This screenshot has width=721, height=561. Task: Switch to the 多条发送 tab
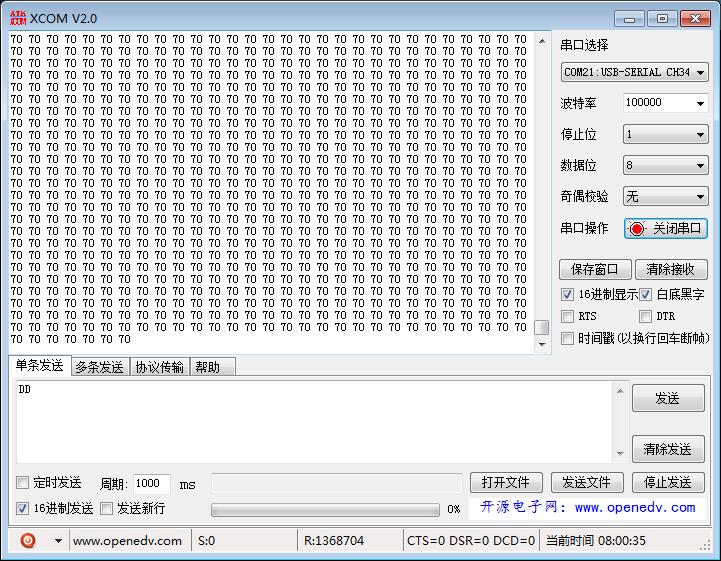click(100, 367)
